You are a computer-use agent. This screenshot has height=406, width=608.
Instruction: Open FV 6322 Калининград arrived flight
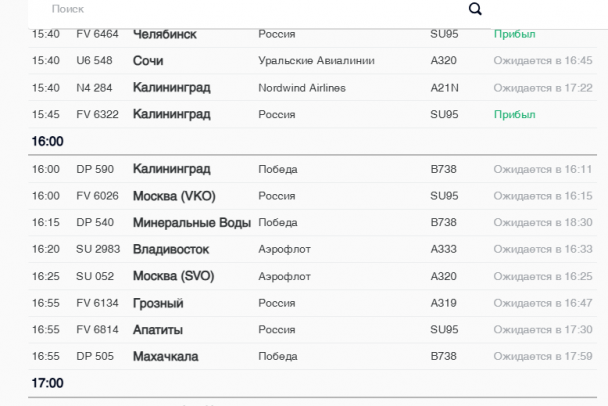[x=313, y=114]
